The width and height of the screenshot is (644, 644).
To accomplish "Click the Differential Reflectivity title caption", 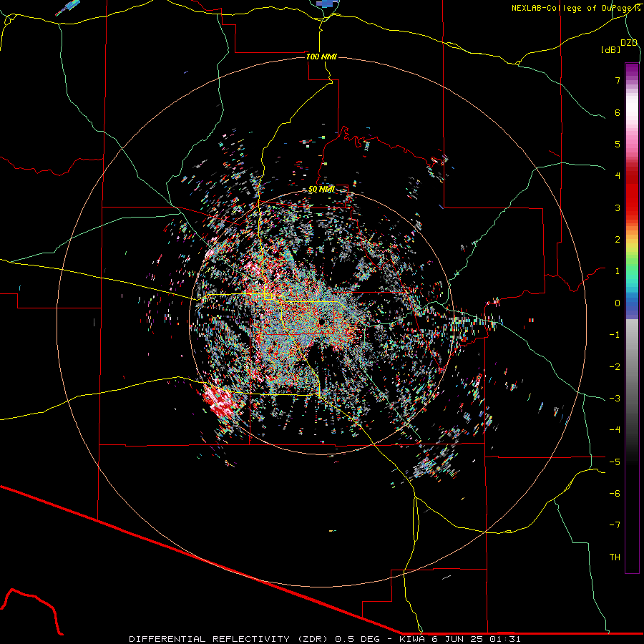I will tap(325, 639).
